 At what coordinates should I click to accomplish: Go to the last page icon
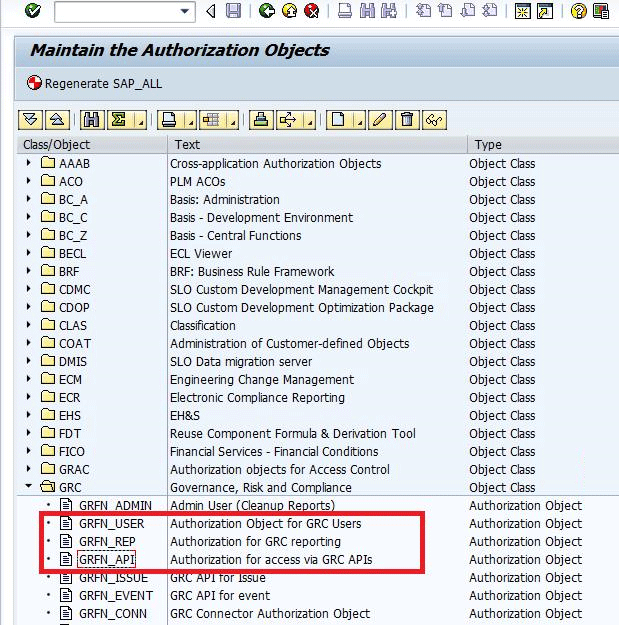tap(489, 11)
